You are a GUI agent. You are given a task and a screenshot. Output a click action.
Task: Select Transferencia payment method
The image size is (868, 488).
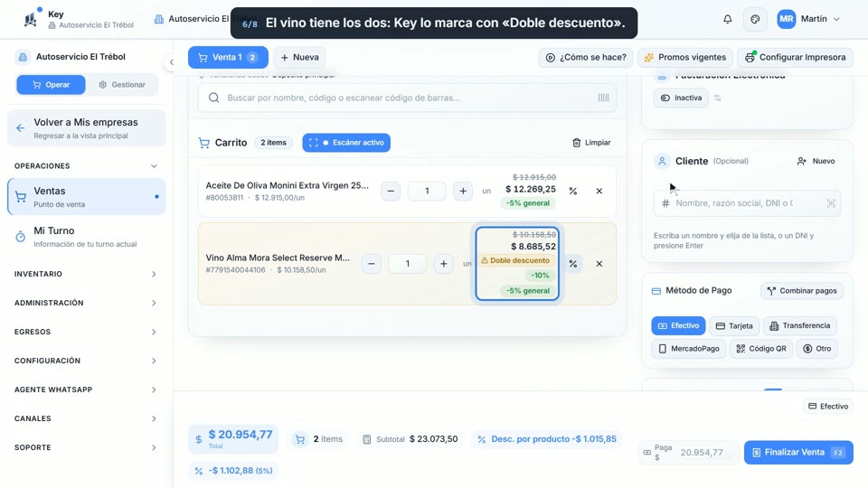pyautogui.click(x=800, y=326)
